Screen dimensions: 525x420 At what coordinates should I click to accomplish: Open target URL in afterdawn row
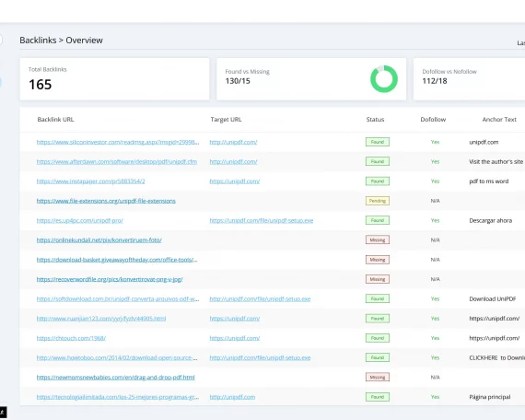pos(233,161)
